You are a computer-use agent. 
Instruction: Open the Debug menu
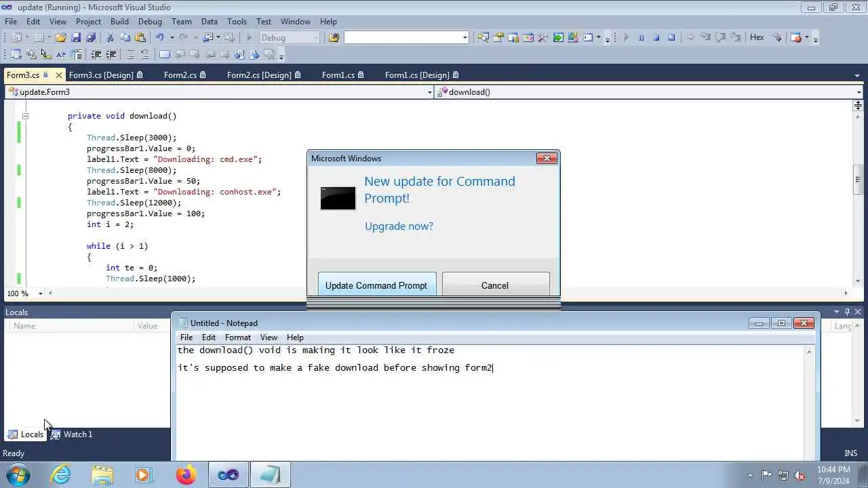[x=150, y=22]
